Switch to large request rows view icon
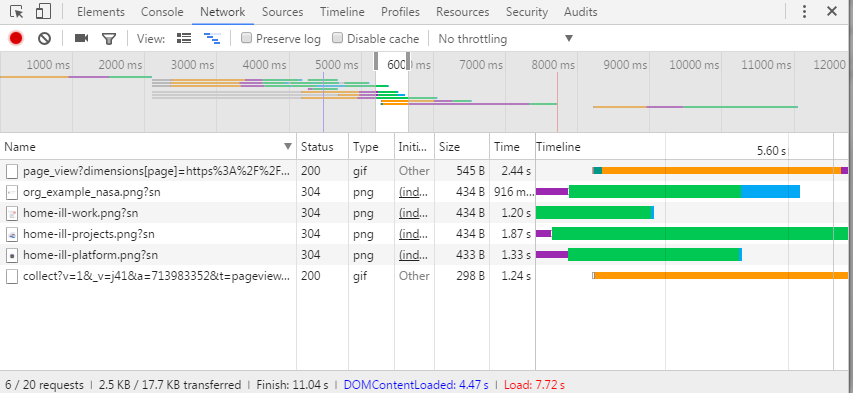The image size is (853, 393). 184,38
